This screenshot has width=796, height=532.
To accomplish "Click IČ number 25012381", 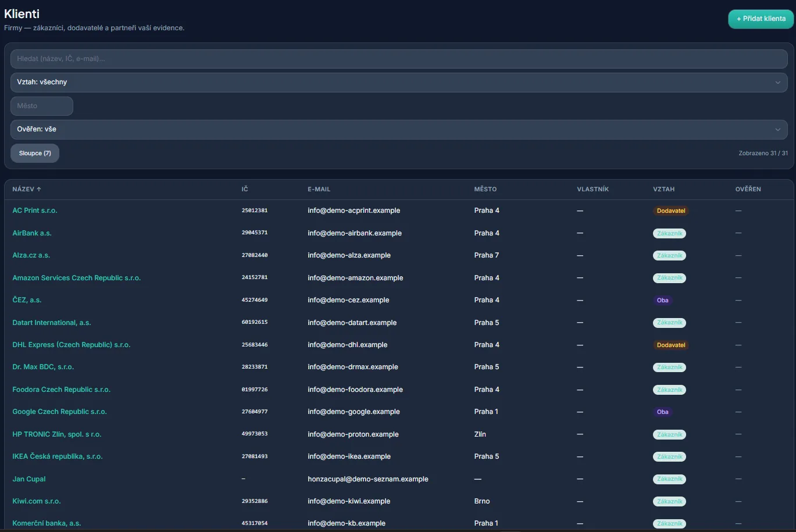I will tap(255, 210).
